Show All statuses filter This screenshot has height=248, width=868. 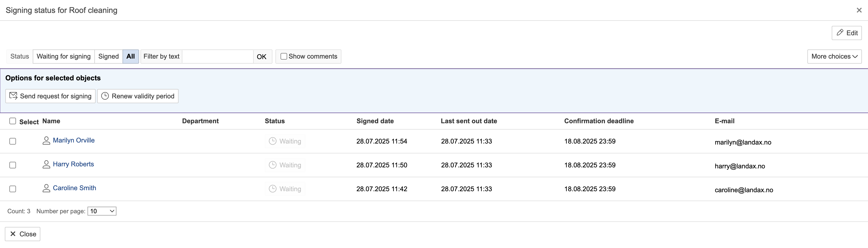click(130, 56)
